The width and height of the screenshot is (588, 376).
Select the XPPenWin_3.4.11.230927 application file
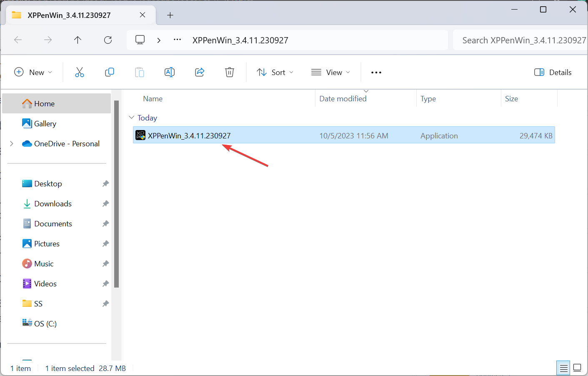point(344,135)
